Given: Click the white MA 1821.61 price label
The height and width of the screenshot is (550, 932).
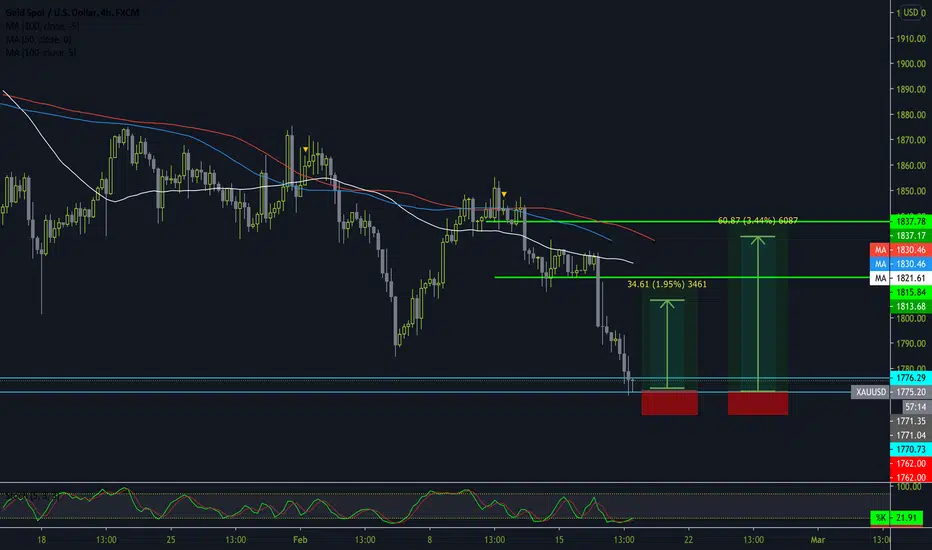Looking at the screenshot, I should coord(900,278).
